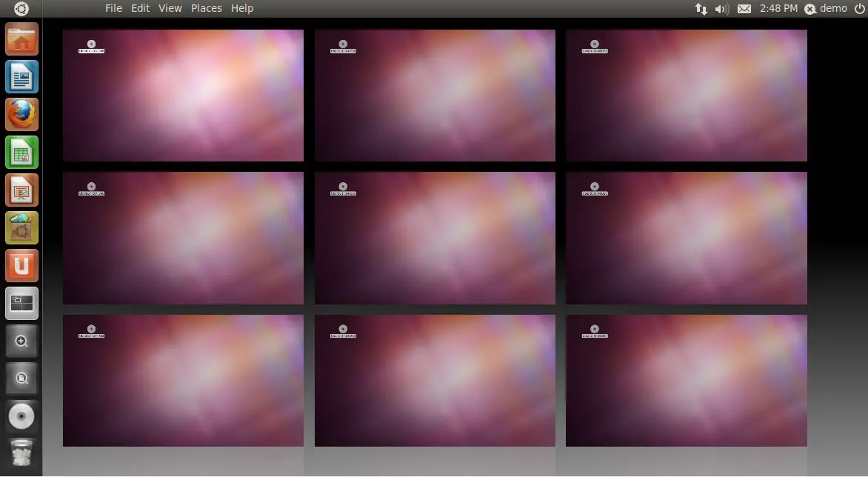The height and width of the screenshot is (477, 868).
Task: Click the Ubuntu logo button
Action: [x=21, y=9]
